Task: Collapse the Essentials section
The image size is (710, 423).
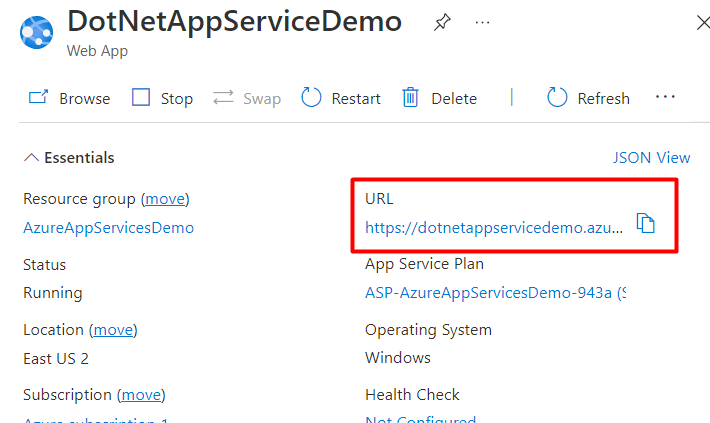Action: pos(69,158)
